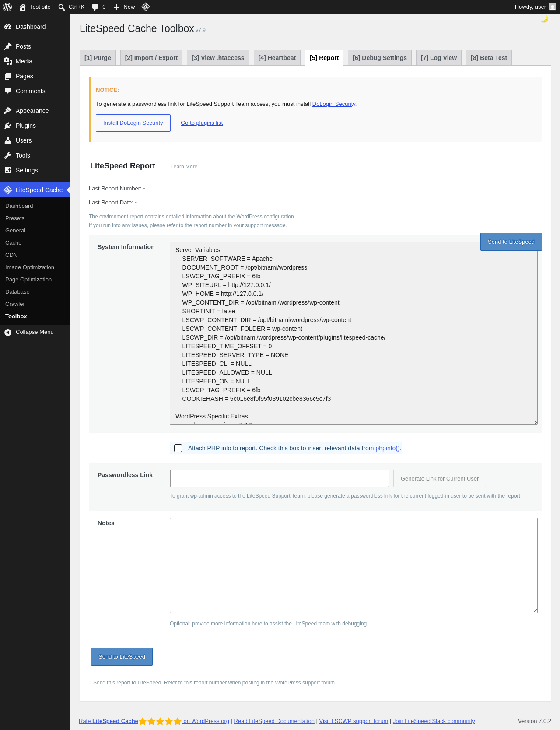The width and height of the screenshot is (560, 730).
Task: Click the Tools wrench icon in sidebar
Action: click(8, 155)
